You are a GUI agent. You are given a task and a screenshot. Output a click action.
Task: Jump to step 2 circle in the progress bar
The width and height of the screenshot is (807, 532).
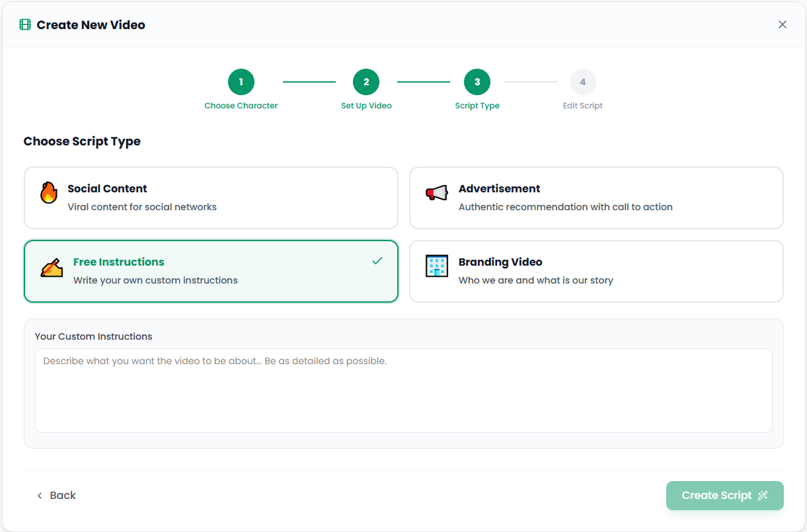366,82
